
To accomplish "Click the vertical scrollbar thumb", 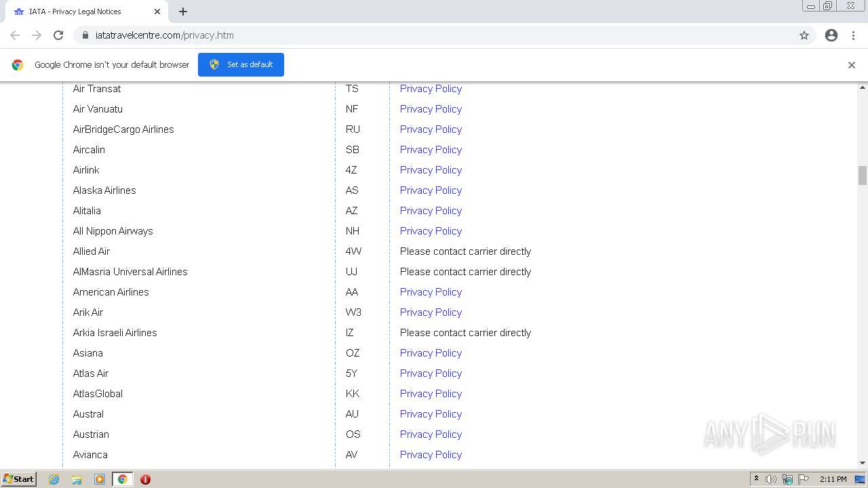I will [x=863, y=175].
